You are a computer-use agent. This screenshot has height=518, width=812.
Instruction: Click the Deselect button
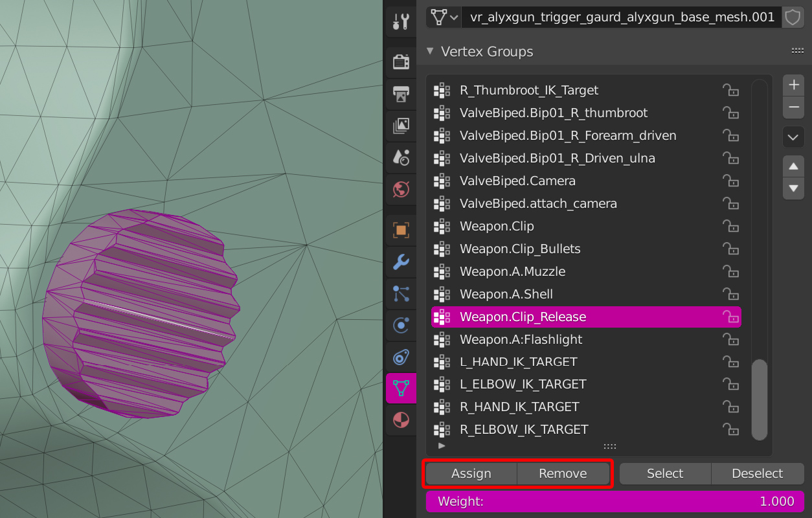pyautogui.click(x=758, y=473)
